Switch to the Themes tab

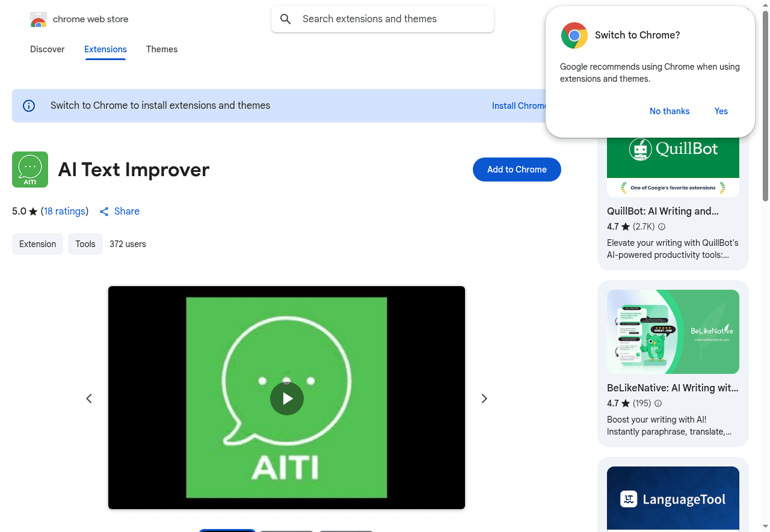point(162,49)
